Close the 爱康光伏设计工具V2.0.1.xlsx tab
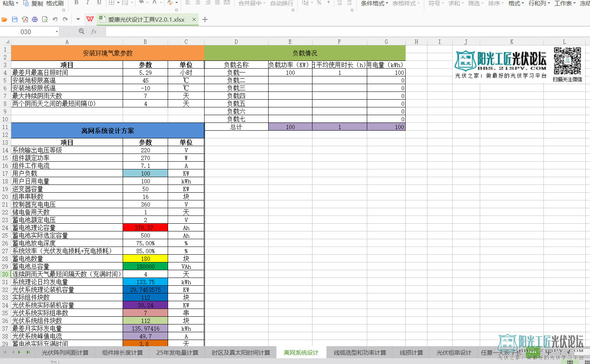This screenshot has height=364, width=590. pos(194,19)
